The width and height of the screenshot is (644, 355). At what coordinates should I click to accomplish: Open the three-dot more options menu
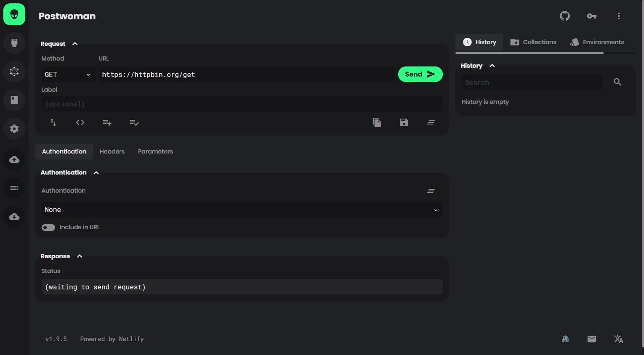pos(619,16)
